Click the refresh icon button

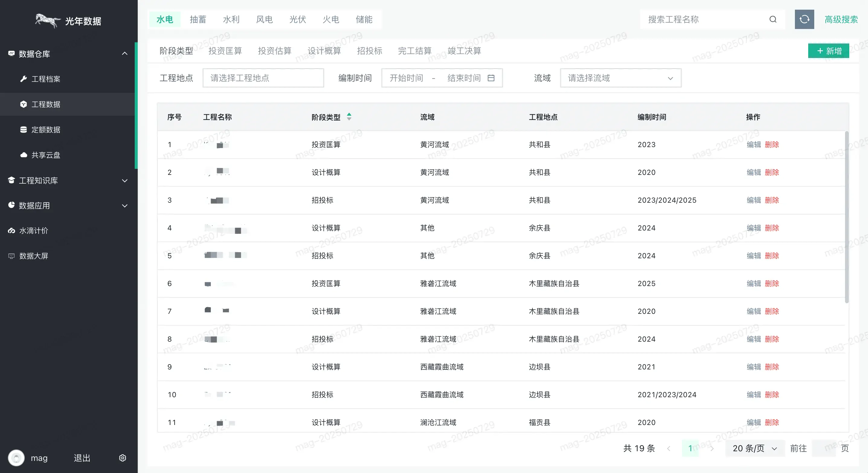[804, 19]
